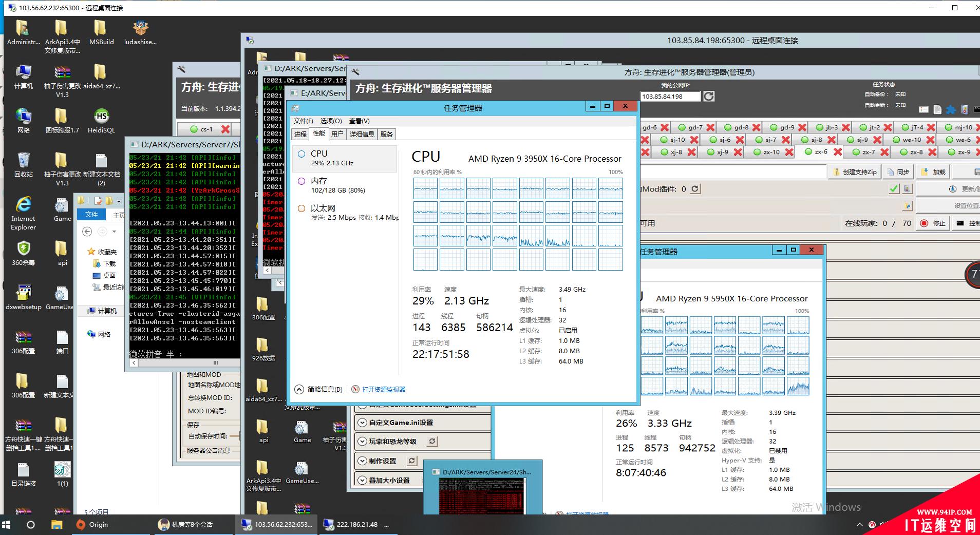The width and height of the screenshot is (980, 535).
Task: Expand the 叠加大小设置 section
Action: pyautogui.click(x=362, y=481)
